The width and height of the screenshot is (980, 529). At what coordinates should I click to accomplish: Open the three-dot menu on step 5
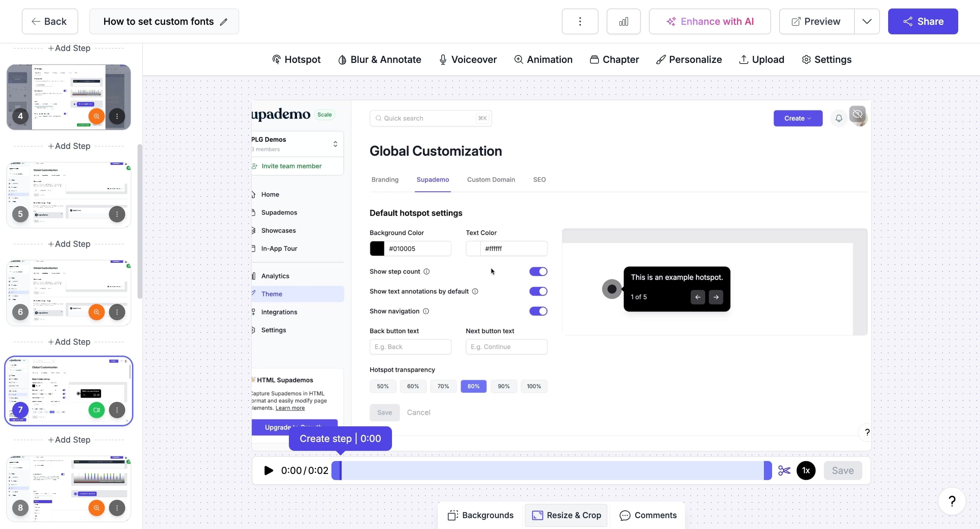[117, 214]
